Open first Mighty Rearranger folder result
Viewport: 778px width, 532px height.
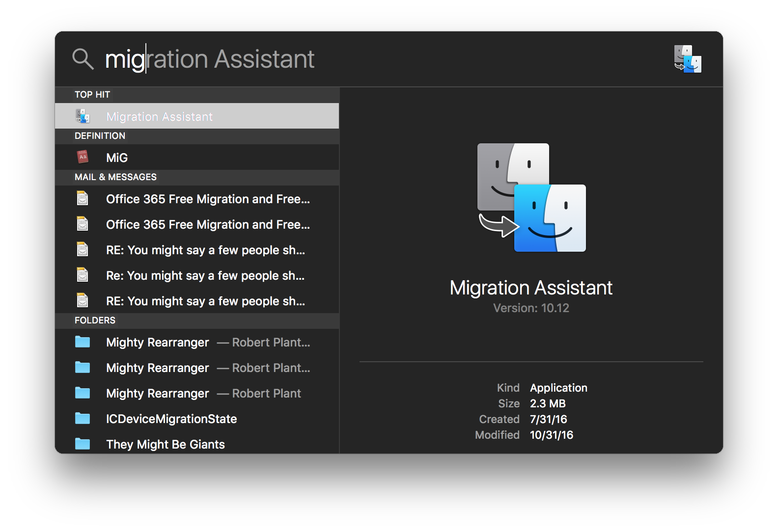[x=197, y=342]
